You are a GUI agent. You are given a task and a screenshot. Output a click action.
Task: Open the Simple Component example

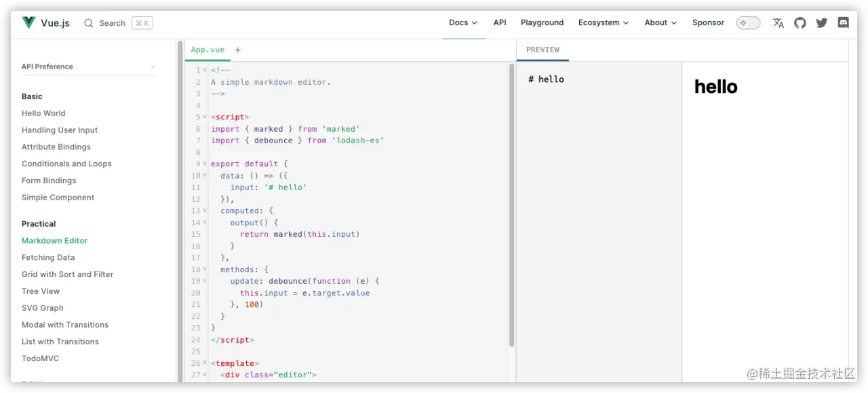[x=58, y=198]
